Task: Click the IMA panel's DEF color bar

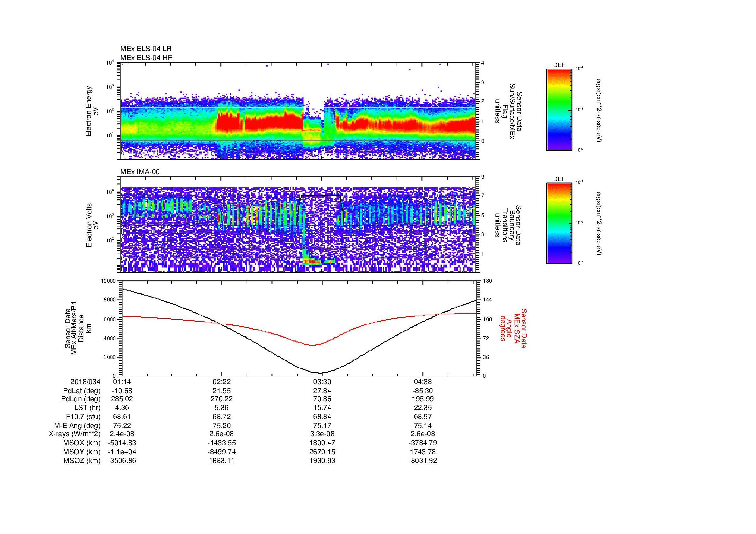Action: coord(559,224)
